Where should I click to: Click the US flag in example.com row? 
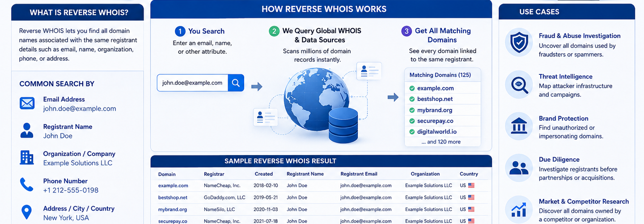click(x=471, y=185)
